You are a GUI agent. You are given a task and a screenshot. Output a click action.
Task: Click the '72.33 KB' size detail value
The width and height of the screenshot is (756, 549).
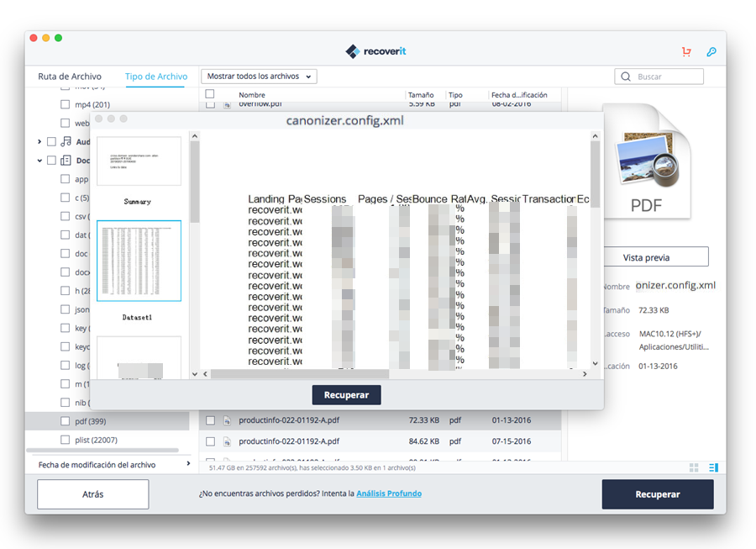pyautogui.click(x=654, y=310)
